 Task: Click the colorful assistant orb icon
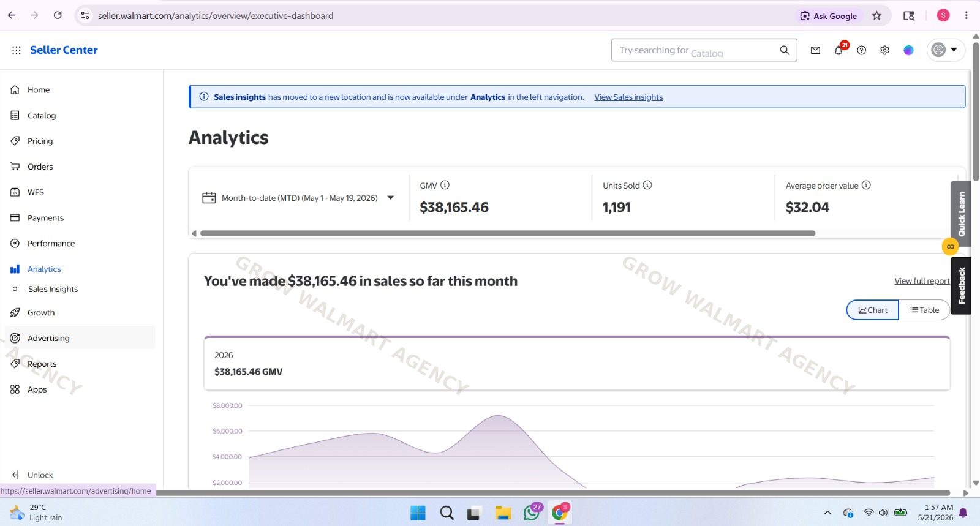(x=908, y=50)
